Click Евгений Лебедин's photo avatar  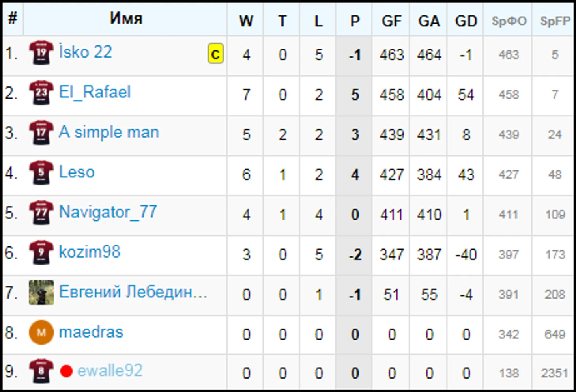click(x=41, y=293)
